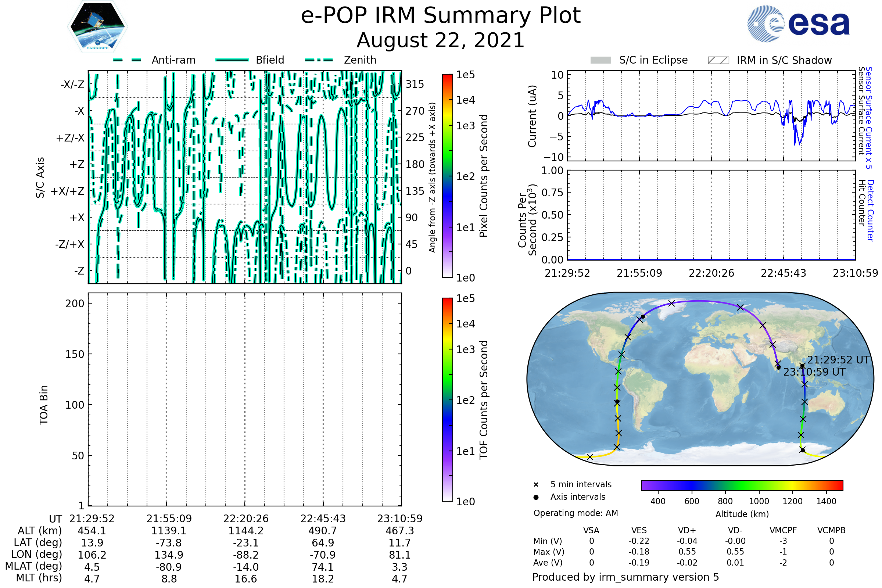Screen dimensions: 882x588
Task: Click the Zenith dash-dot legend sample
Action: [319, 60]
